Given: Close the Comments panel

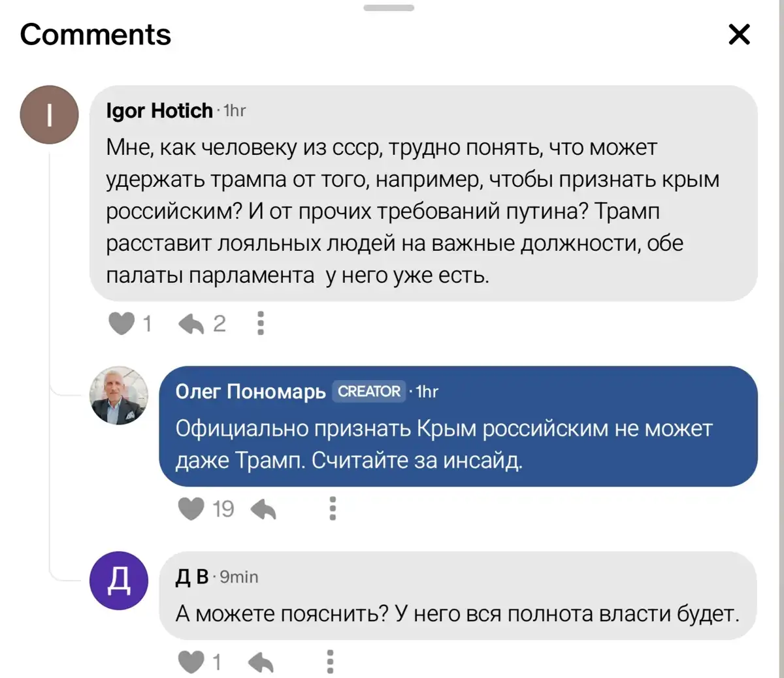Looking at the screenshot, I should pyautogui.click(x=739, y=34).
